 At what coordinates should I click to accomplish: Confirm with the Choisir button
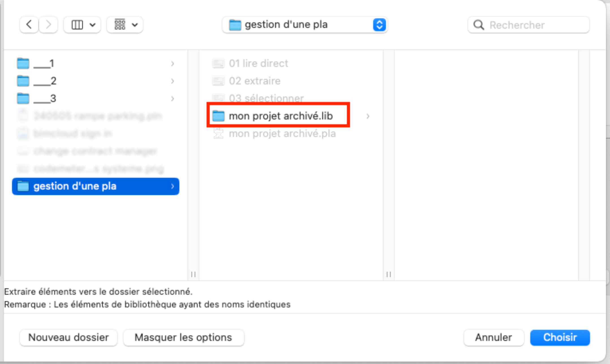(x=560, y=337)
